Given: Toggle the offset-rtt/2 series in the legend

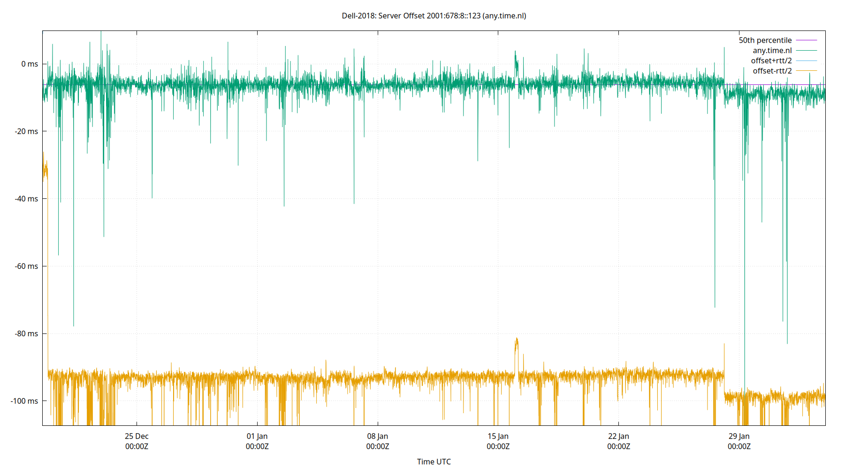Looking at the screenshot, I should 772,70.
